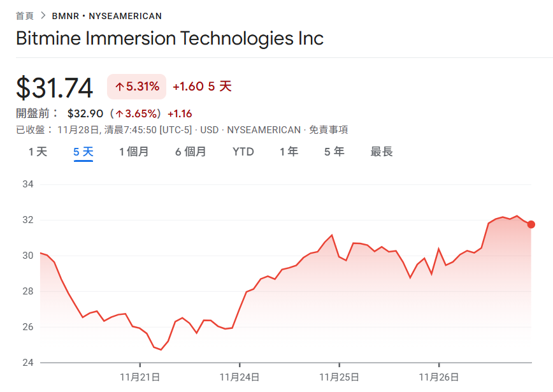Open the BMNR • NYSEAMERICAN breadcrumb
Viewport: 553px width, 392px height.
point(106,16)
